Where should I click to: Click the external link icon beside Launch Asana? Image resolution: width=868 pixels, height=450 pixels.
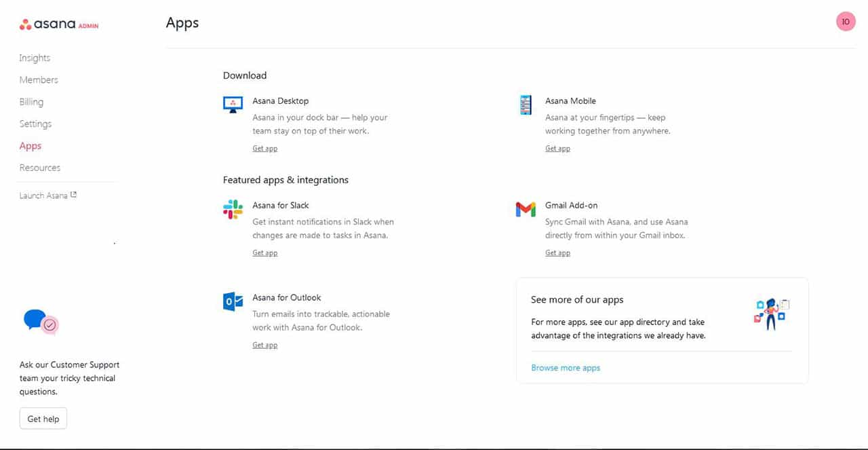(x=73, y=195)
